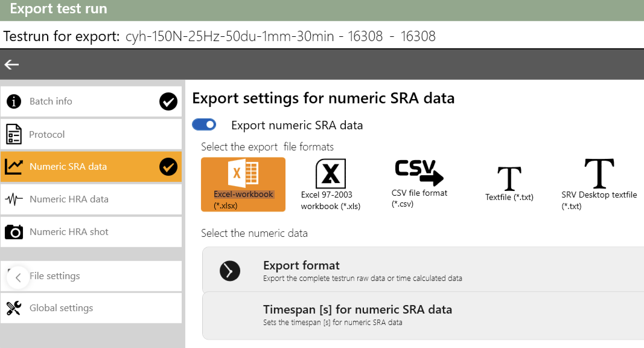Open Timespan [s] for numeric SRA data

[423, 316]
